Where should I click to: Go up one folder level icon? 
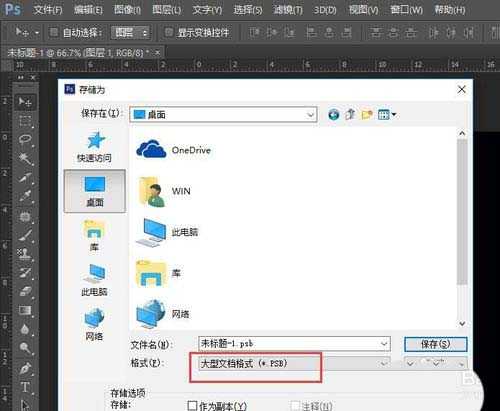coord(350,115)
